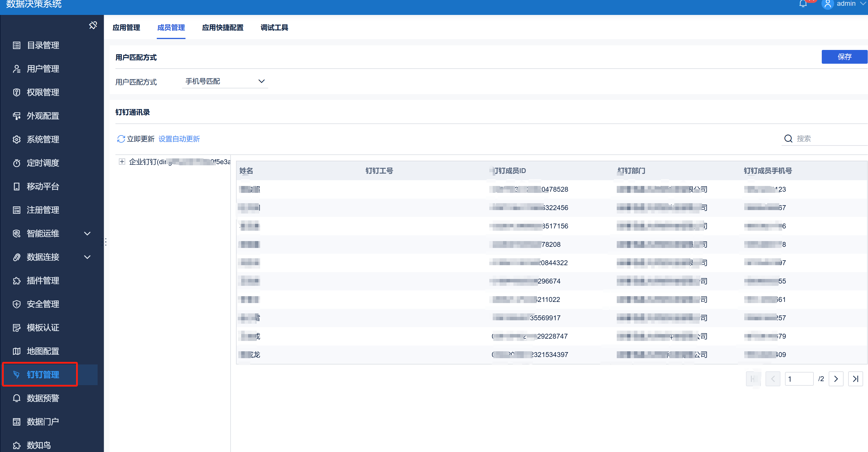Click 立即更新 text button
The width and height of the screenshot is (868, 452).
140,139
